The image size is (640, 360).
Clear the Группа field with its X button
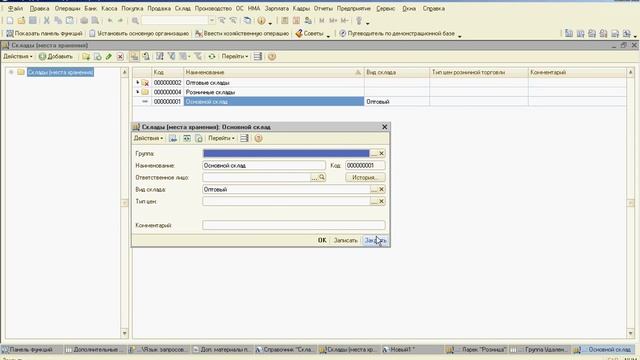pos(381,153)
